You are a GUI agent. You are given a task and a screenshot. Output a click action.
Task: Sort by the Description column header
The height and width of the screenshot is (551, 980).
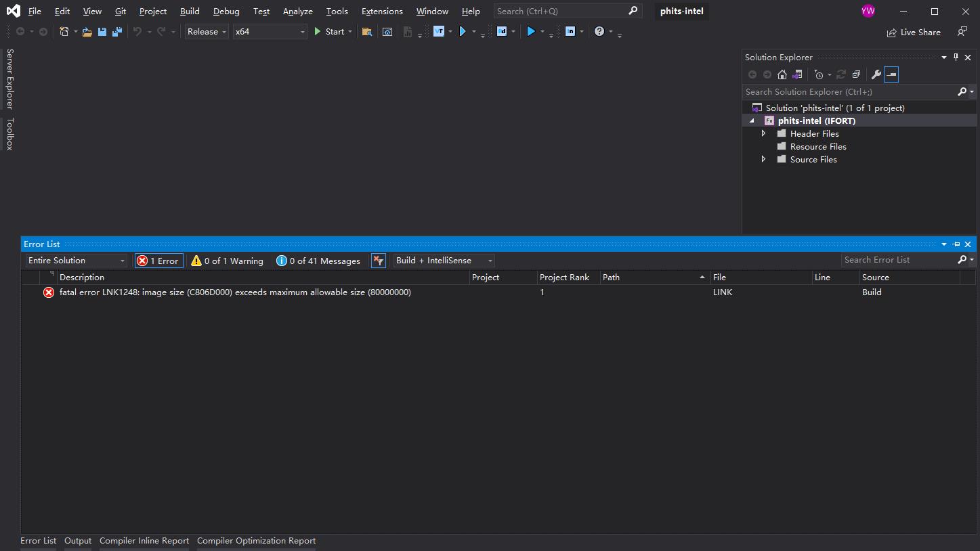pyautogui.click(x=82, y=278)
